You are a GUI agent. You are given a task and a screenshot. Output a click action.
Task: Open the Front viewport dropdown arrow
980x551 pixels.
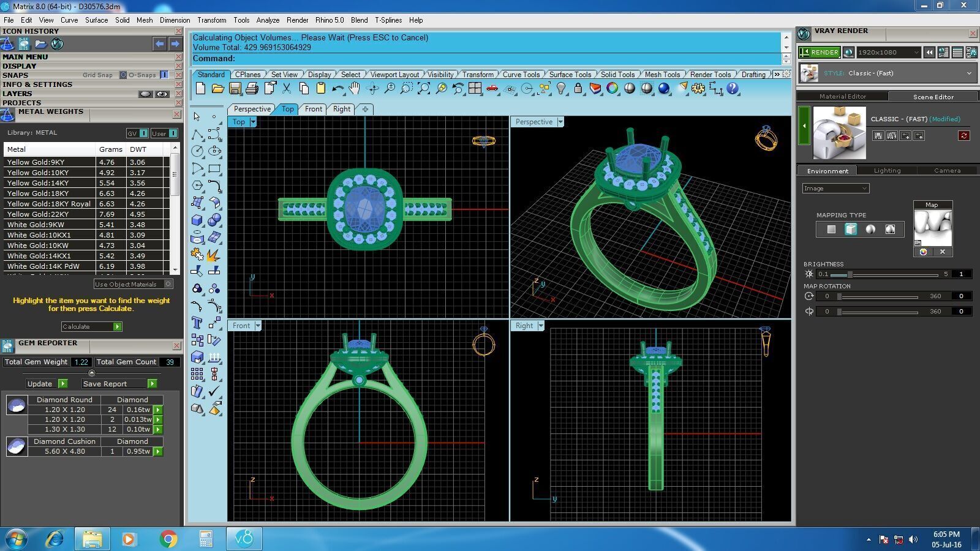258,326
